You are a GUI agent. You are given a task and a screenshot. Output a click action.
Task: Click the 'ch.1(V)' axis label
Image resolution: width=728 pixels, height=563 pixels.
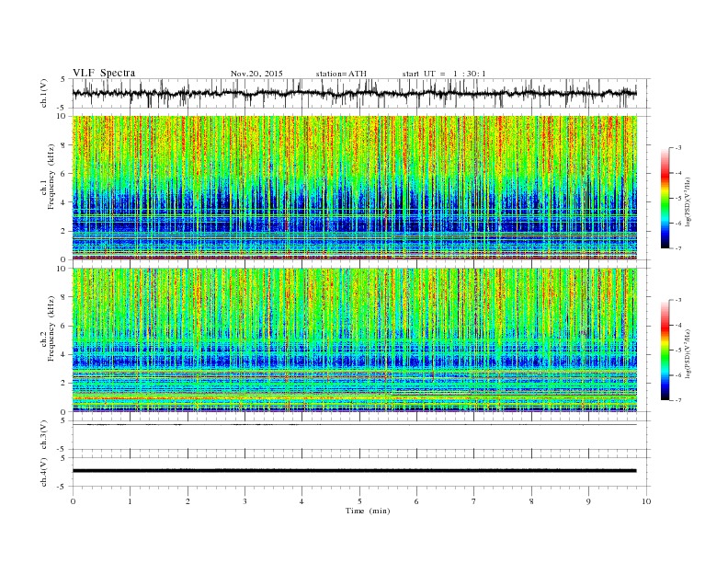click(x=44, y=93)
